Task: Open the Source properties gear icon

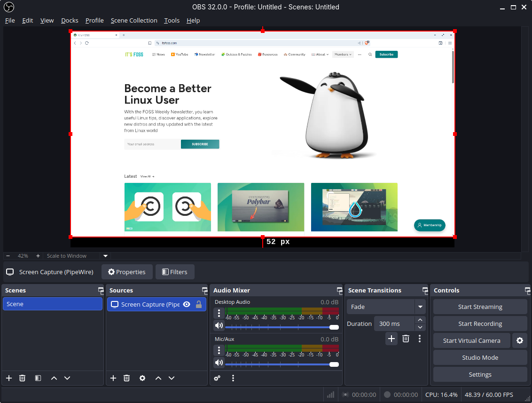Action: tap(142, 378)
